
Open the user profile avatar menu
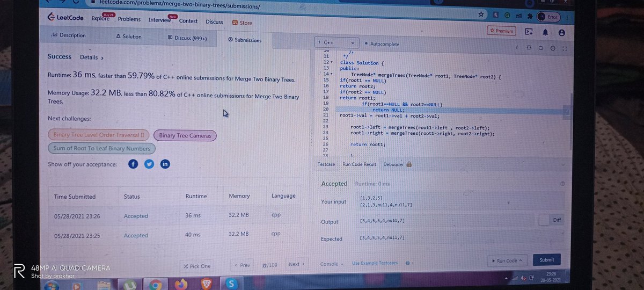[x=561, y=33]
